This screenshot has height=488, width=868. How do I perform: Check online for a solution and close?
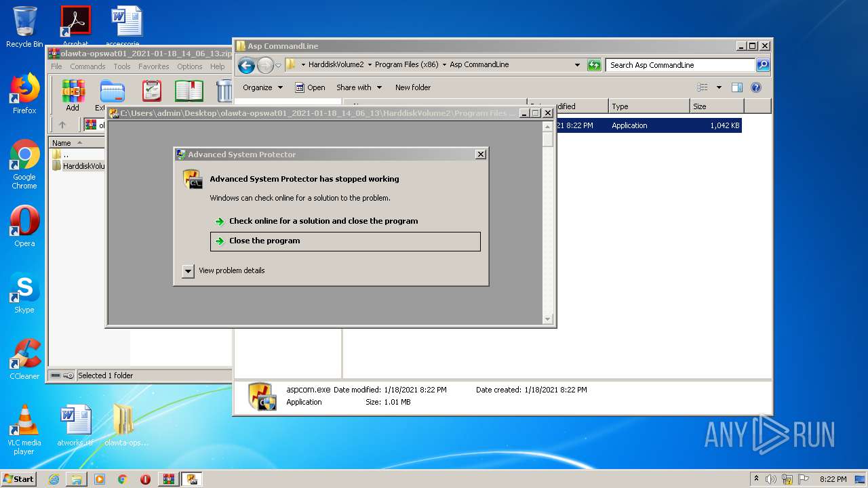[323, 221]
